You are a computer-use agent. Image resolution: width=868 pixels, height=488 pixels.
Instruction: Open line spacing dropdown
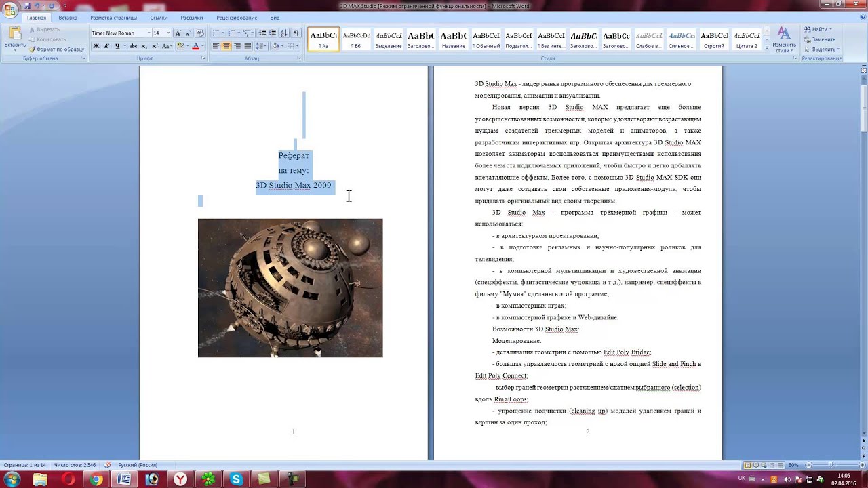[x=260, y=46]
